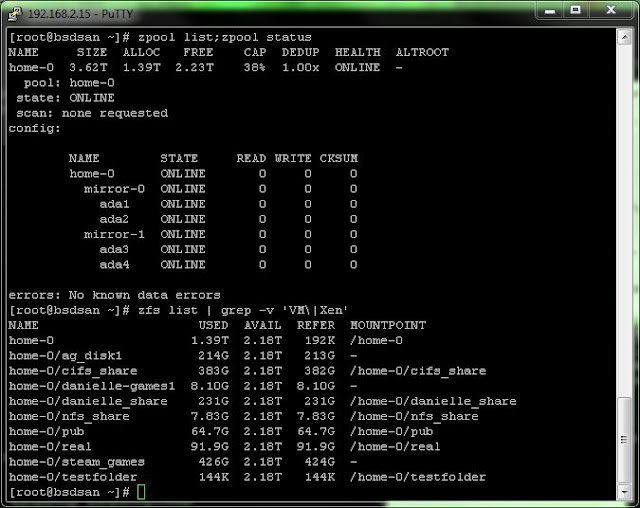Click the terminal scrollbar thumb
Screen dimensions: 640x508
[x=624, y=439]
